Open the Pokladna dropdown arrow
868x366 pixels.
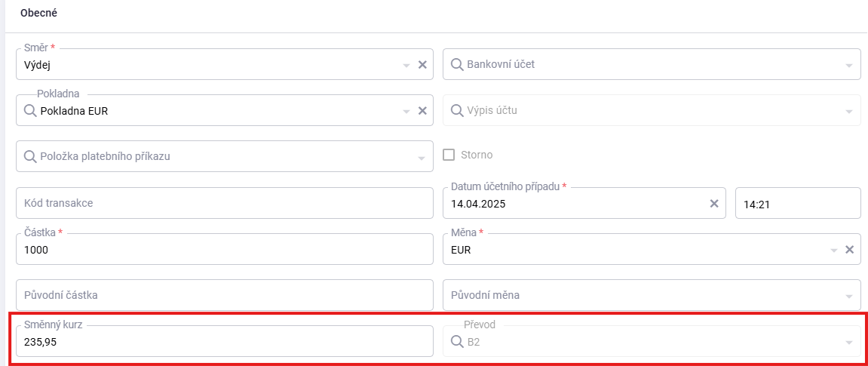406,111
